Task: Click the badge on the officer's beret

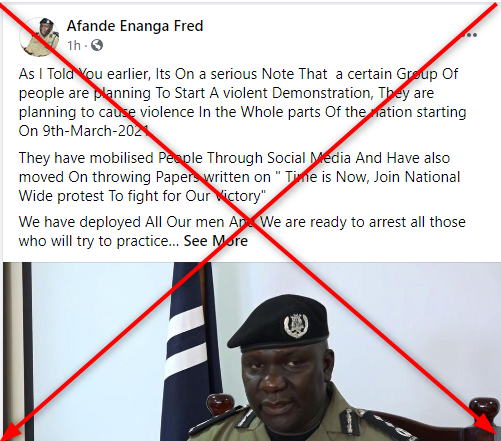Action: pyautogui.click(x=296, y=325)
